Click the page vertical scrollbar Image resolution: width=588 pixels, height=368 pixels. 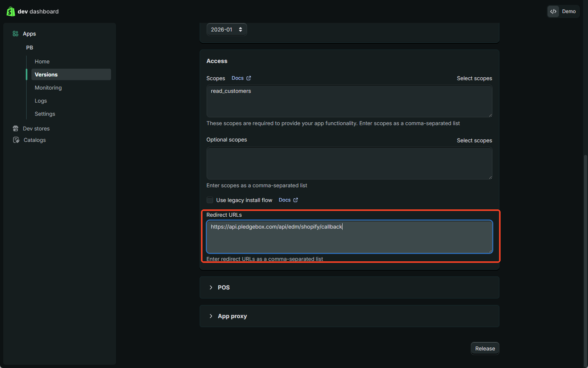pos(585,258)
